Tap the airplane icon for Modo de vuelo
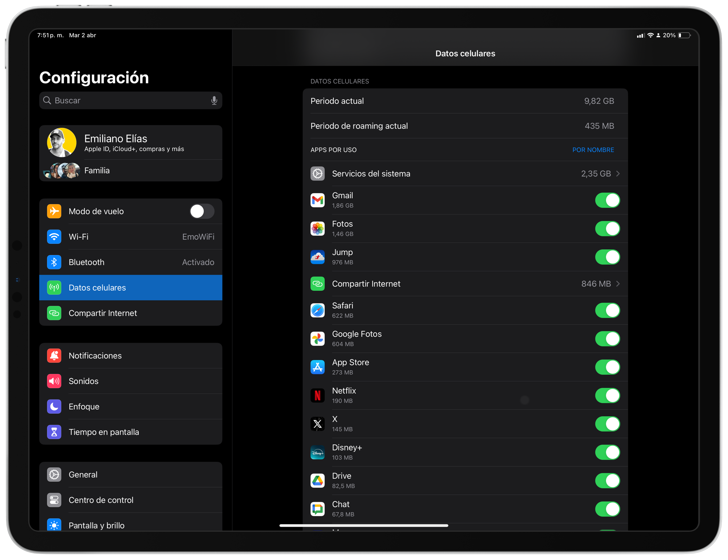 pos(54,211)
